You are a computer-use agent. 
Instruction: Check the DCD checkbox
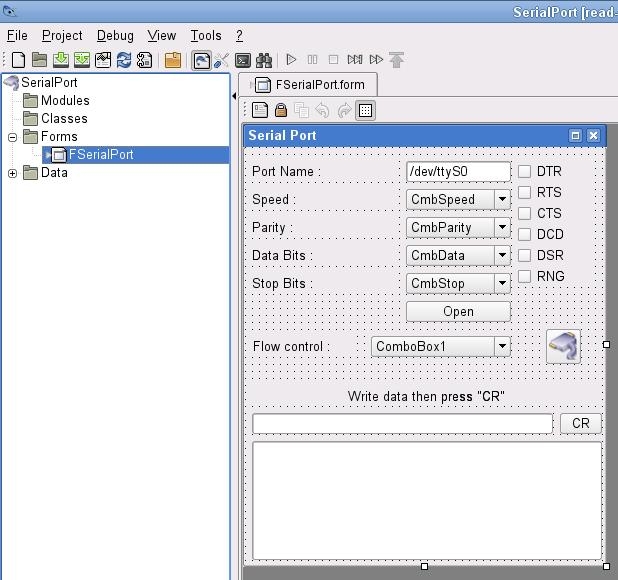[524, 234]
